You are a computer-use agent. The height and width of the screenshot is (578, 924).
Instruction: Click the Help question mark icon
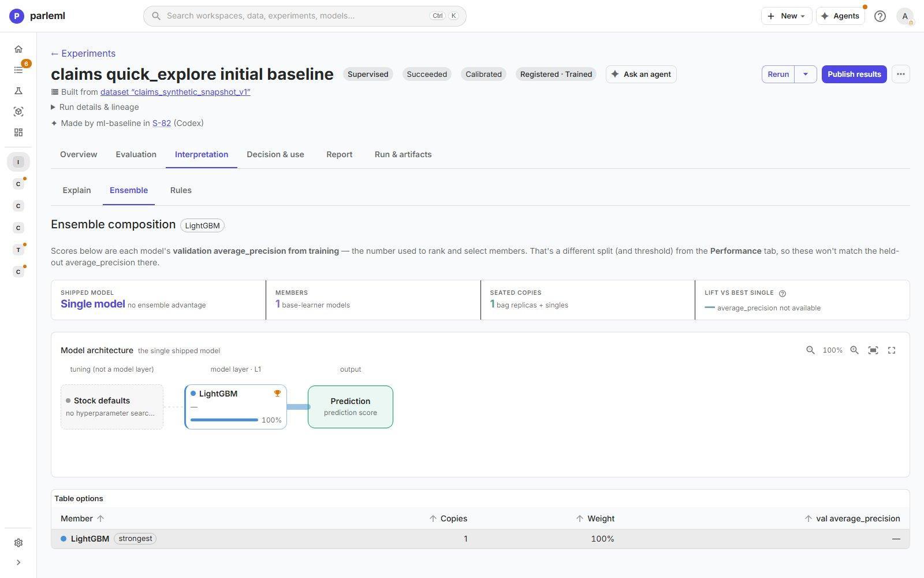(880, 16)
